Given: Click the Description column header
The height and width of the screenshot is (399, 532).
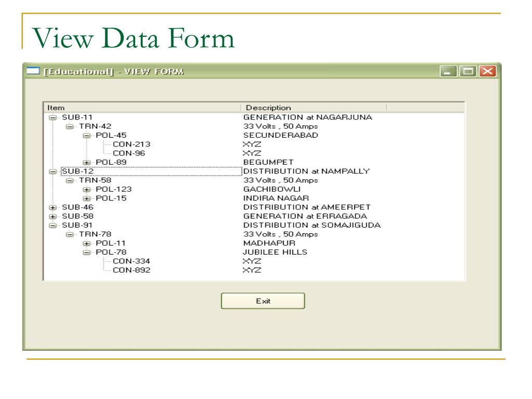Looking at the screenshot, I should point(314,108).
